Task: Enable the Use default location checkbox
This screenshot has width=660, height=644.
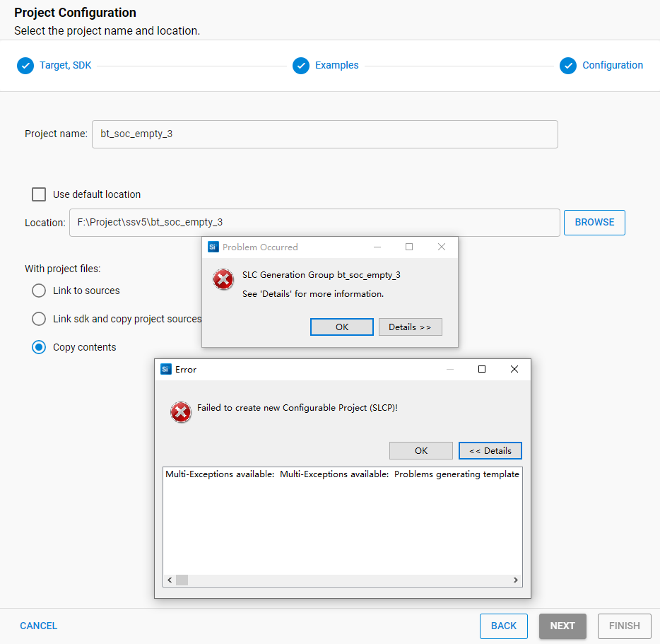Action: pyautogui.click(x=39, y=194)
